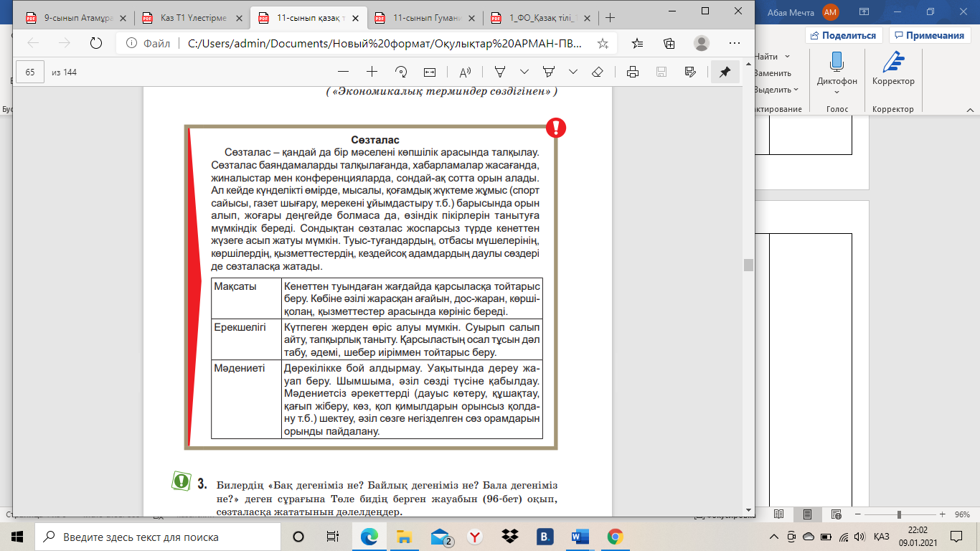Click the minus at the Word zoom slider

point(859,514)
